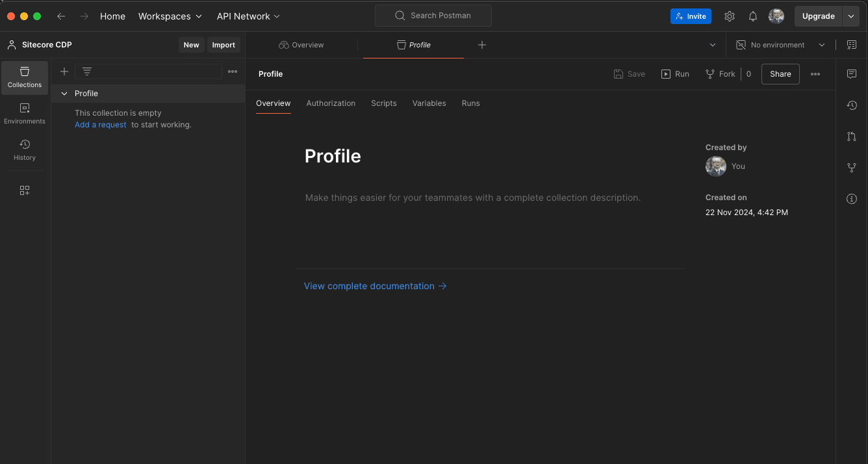868x464 pixels.
Task: Switch to the Variables tab
Action: (x=429, y=103)
